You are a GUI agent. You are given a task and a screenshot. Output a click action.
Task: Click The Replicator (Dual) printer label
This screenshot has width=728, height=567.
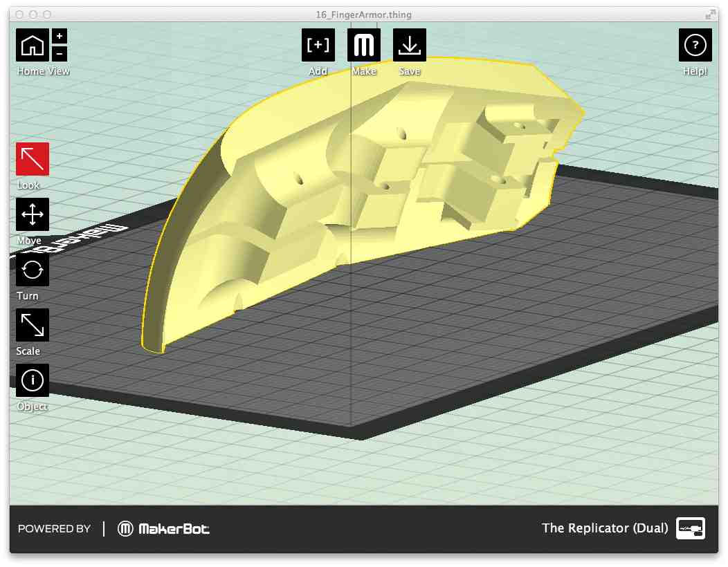click(605, 528)
